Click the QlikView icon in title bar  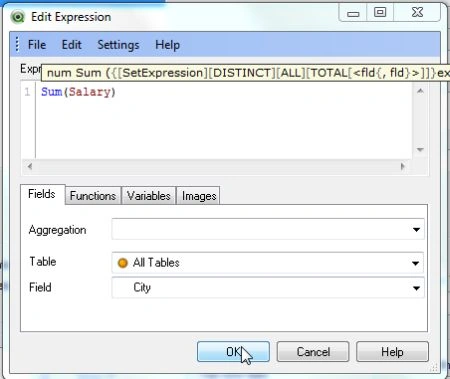pos(18,17)
